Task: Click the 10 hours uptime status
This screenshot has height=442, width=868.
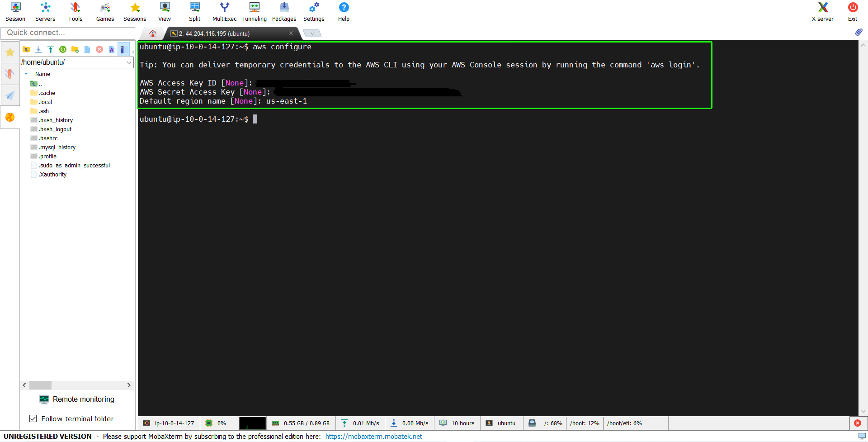Action: click(x=457, y=423)
